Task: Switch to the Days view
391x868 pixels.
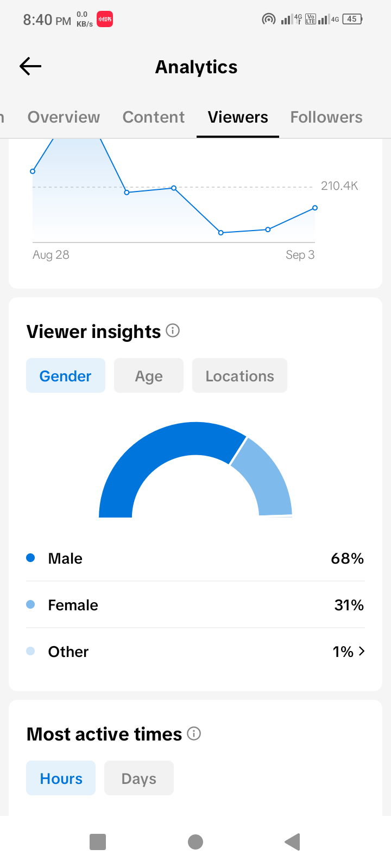Action: pyautogui.click(x=139, y=778)
